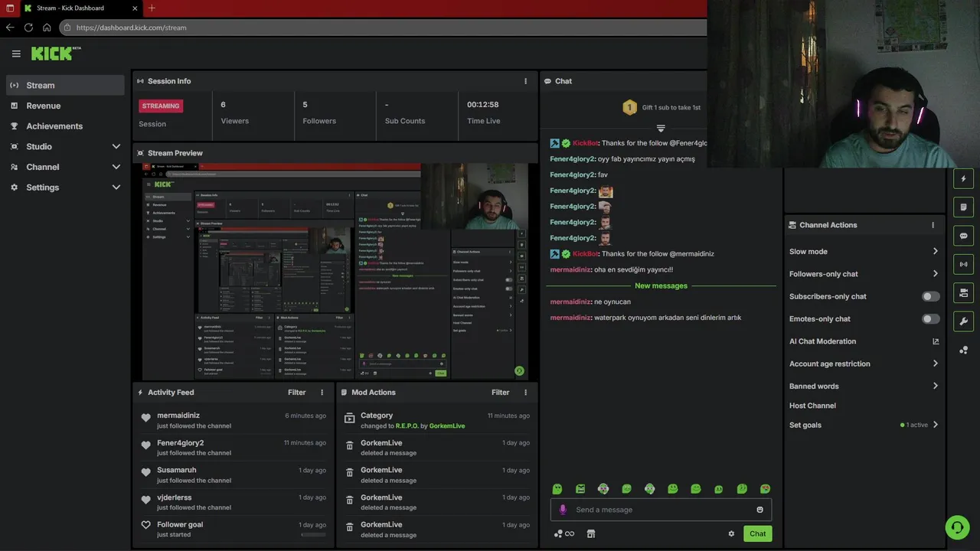
Task: Click Susamaruh entry in Activity Feed
Action: pyautogui.click(x=234, y=474)
